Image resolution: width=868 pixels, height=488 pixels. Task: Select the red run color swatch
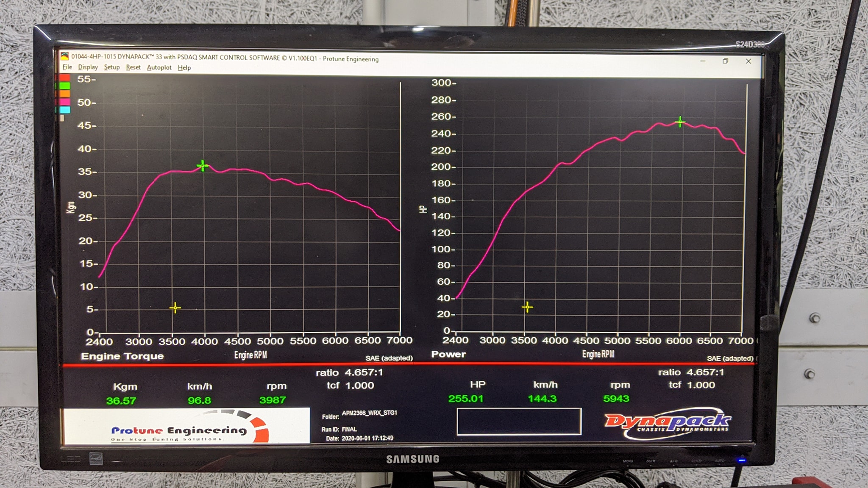(64, 78)
